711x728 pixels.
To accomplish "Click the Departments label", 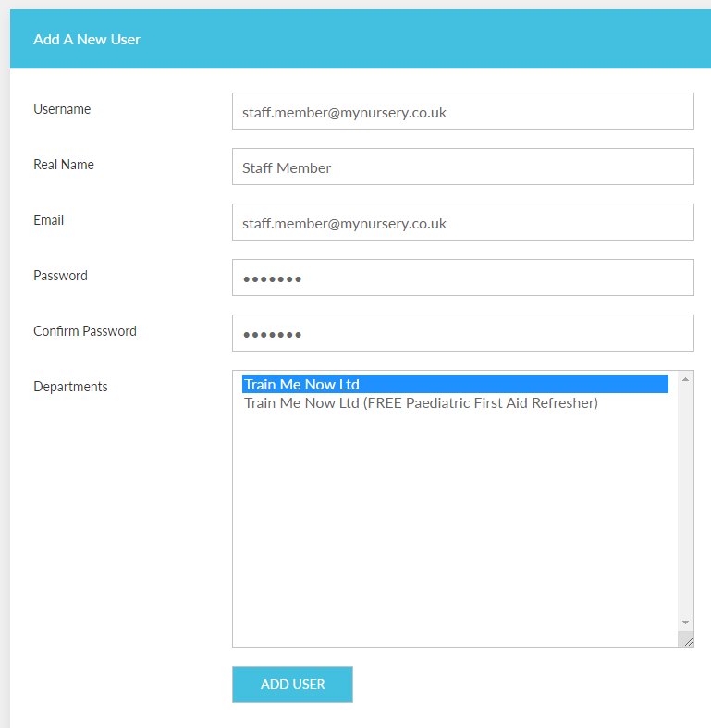I will click(x=70, y=387).
